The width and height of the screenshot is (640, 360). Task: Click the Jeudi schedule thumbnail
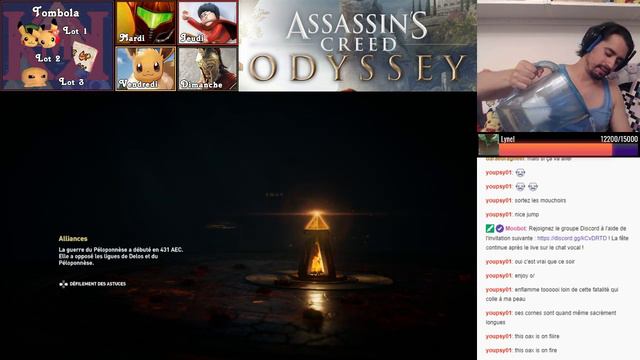pos(208,23)
